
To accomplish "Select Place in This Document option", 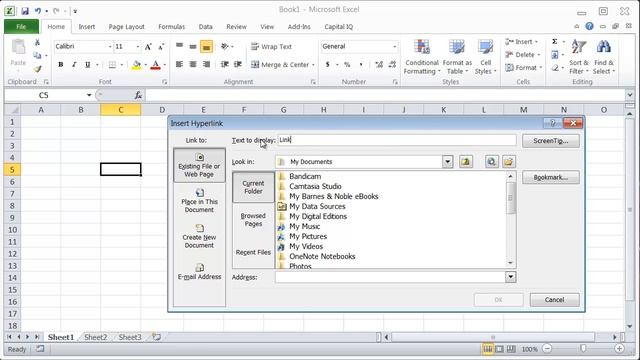I will point(199,200).
